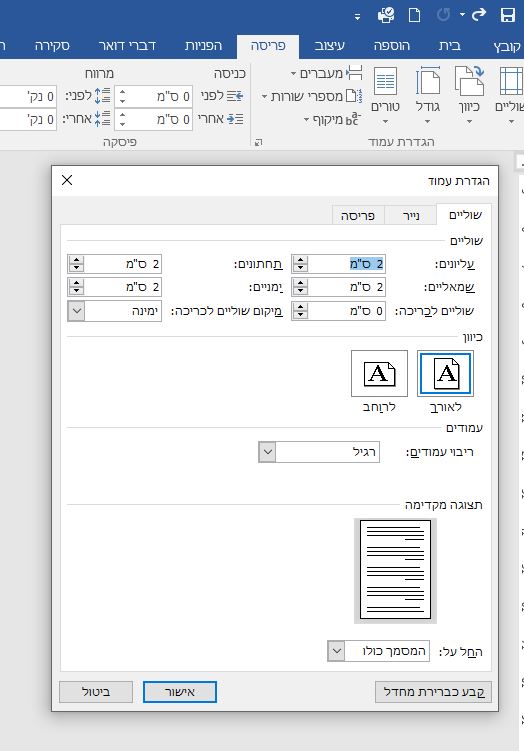Screen dimensions: 524x751
Task: Adjust the ימניים right margin spinner
Action: pos(76,287)
